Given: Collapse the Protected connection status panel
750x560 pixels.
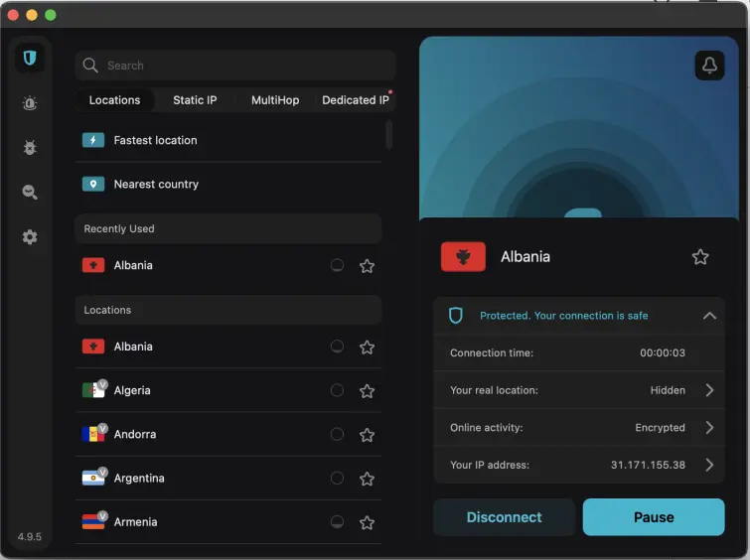Looking at the screenshot, I should [710, 316].
